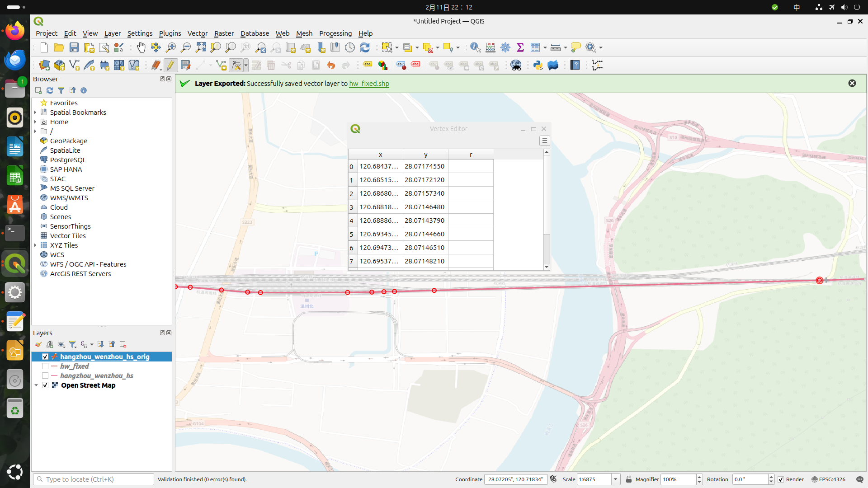This screenshot has height=488, width=868.
Task: Open Processing Toolbox gear icon
Action: point(505,47)
